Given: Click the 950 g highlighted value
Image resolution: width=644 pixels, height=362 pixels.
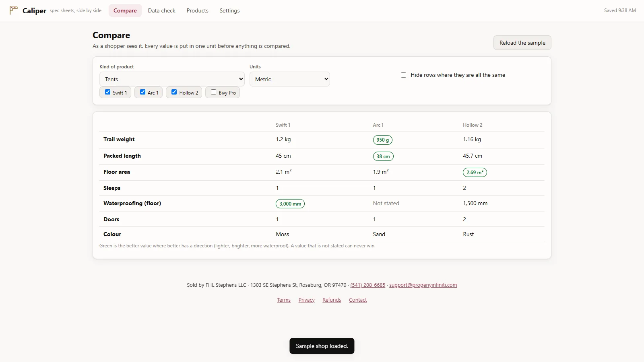Looking at the screenshot, I should point(383,140).
